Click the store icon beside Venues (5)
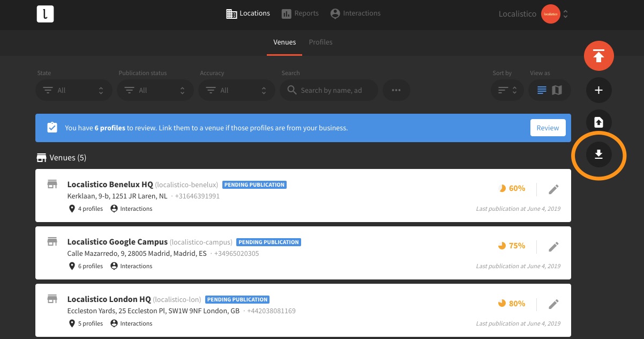This screenshot has width=644, height=339. pyautogui.click(x=41, y=158)
